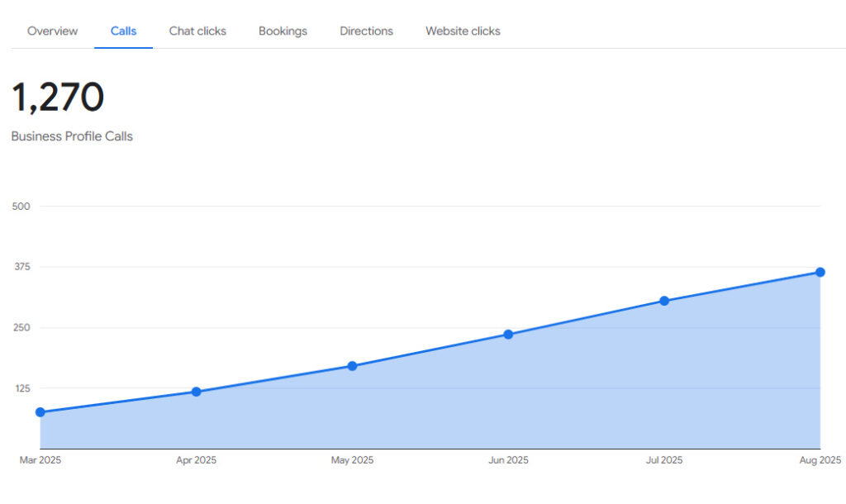Go to the Bookings tab
The image size is (846, 504).
click(x=283, y=31)
